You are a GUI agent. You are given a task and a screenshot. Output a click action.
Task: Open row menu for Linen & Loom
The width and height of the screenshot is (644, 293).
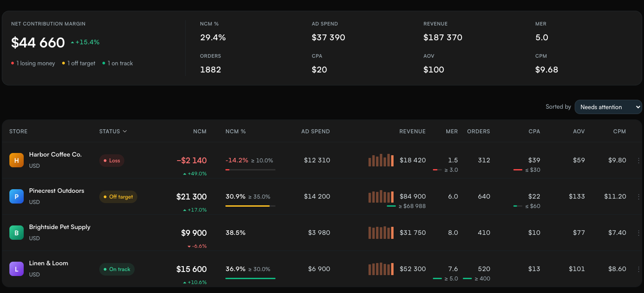(638, 269)
